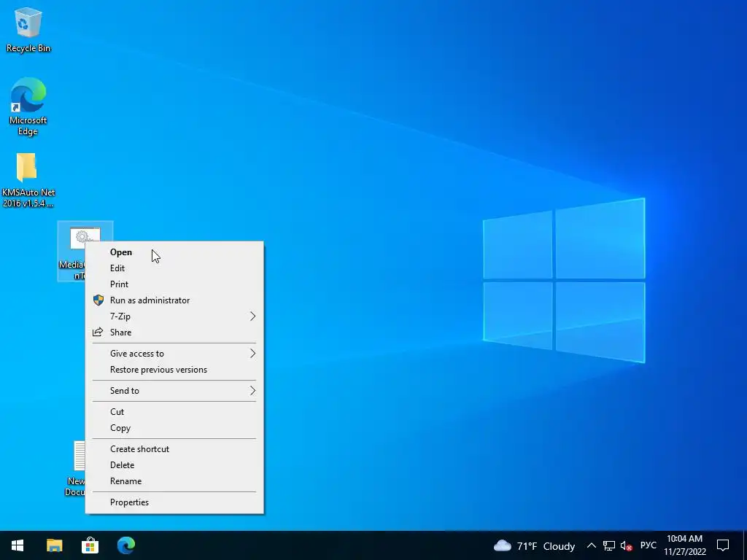Open the notification center icon
This screenshot has height=560, width=747.
pos(723,545)
